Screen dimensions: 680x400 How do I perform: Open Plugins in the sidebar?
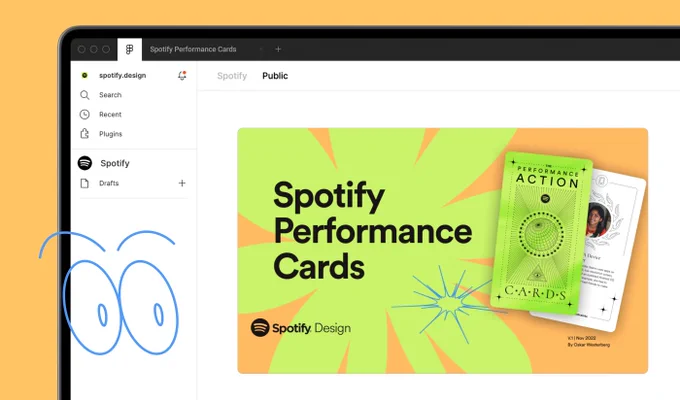tap(111, 134)
